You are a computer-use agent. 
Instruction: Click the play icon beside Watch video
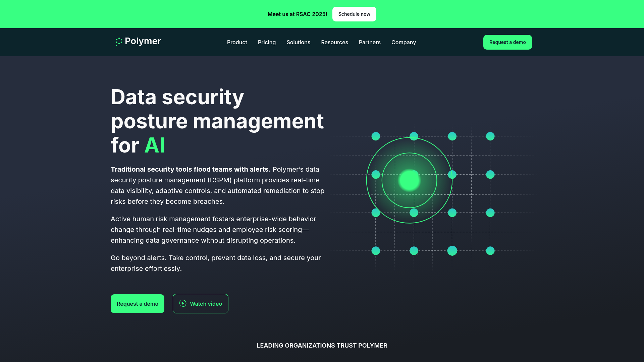[x=182, y=304]
